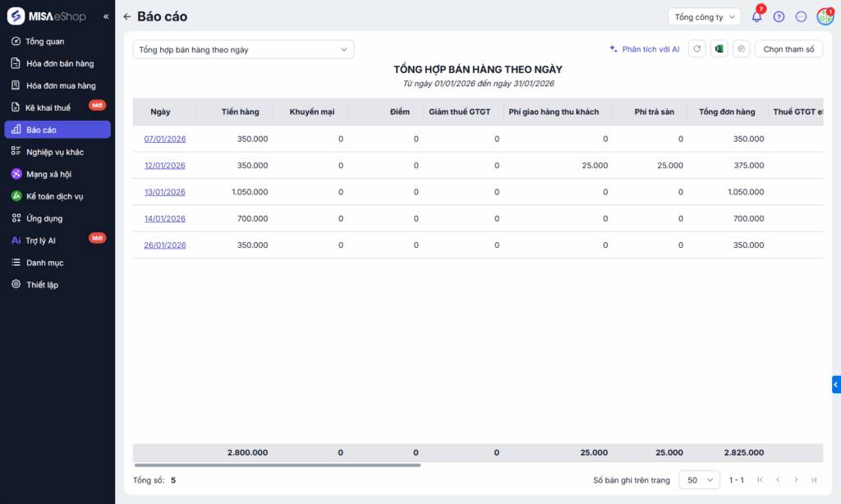841x504 pixels.
Task: Open the report type dropdown
Action: pyautogui.click(x=243, y=49)
